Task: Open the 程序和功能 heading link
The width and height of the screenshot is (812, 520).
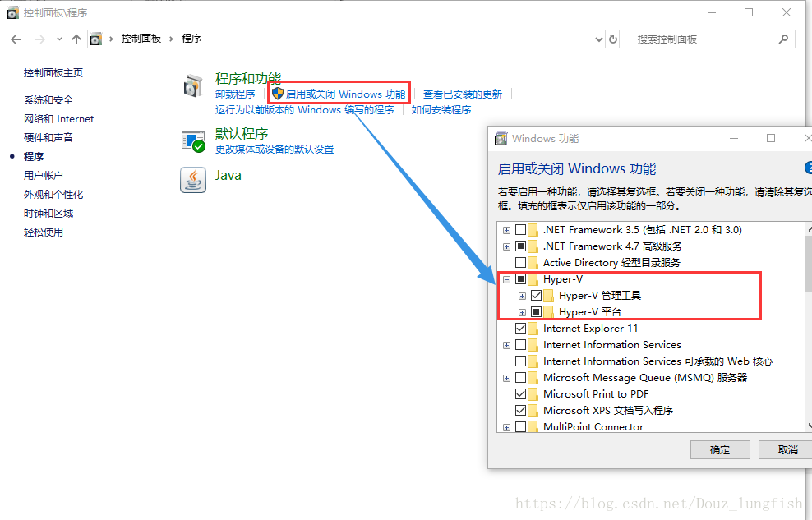Action: [248, 78]
